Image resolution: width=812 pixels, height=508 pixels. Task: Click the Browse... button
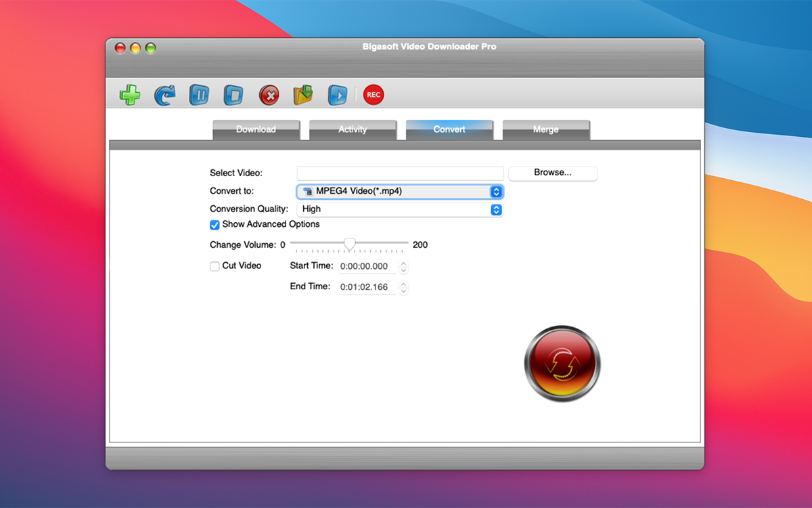[553, 173]
